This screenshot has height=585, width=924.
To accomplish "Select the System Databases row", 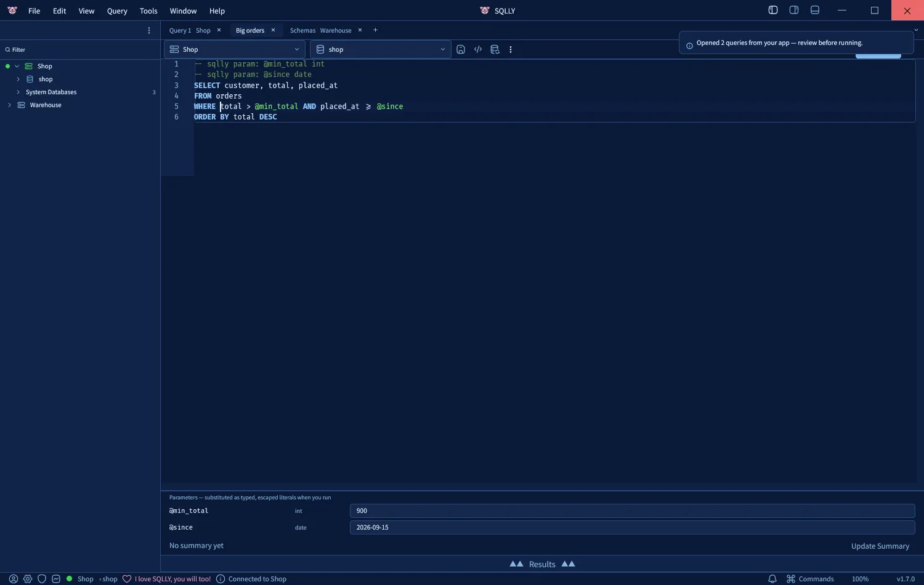I will (x=80, y=92).
